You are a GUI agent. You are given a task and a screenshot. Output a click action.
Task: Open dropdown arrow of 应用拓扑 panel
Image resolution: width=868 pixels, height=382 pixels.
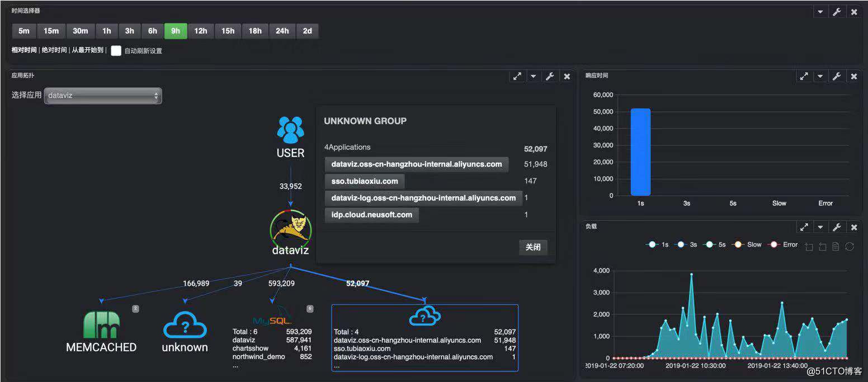534,77
